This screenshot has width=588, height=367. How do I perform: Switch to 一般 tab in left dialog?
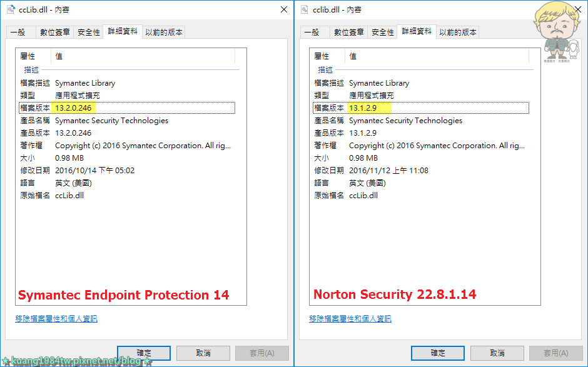(21, 33)
